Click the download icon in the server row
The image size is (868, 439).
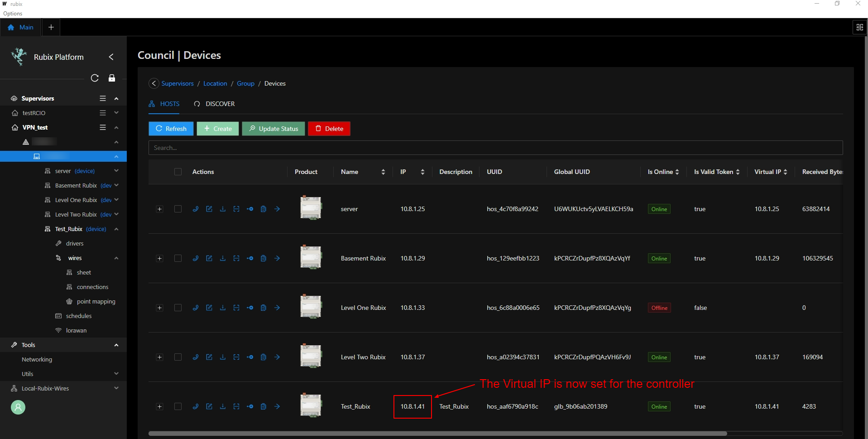point(223,209)
